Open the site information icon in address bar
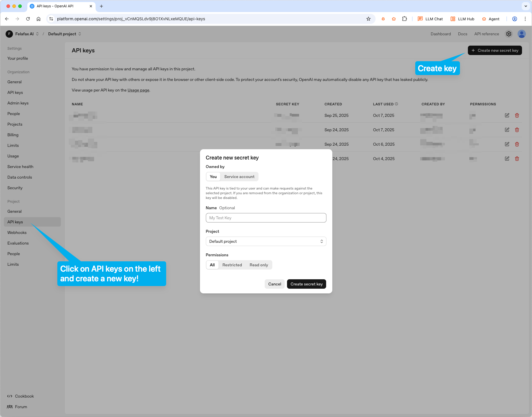 tap(51, 19)
